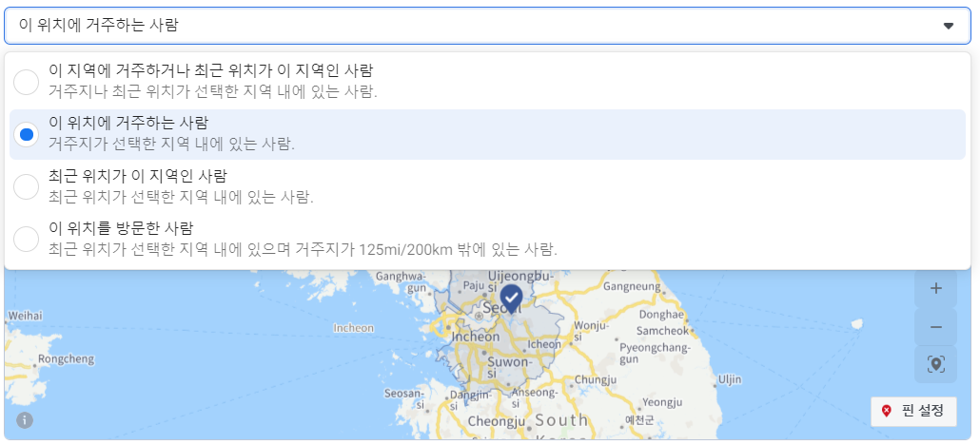980x445 pixels.
Task: Select the 이 위치에 거주하는 사람 radio button
Action: coord(27,134)
